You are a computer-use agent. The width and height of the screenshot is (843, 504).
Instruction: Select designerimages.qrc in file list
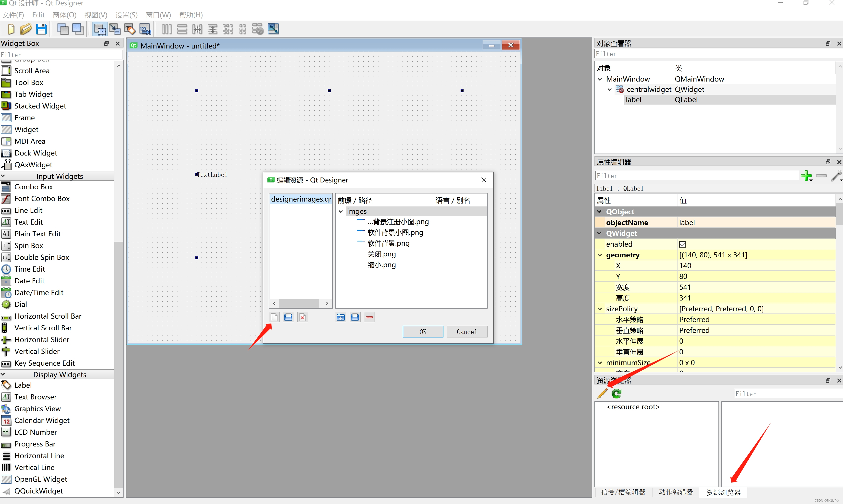(301, 199)
